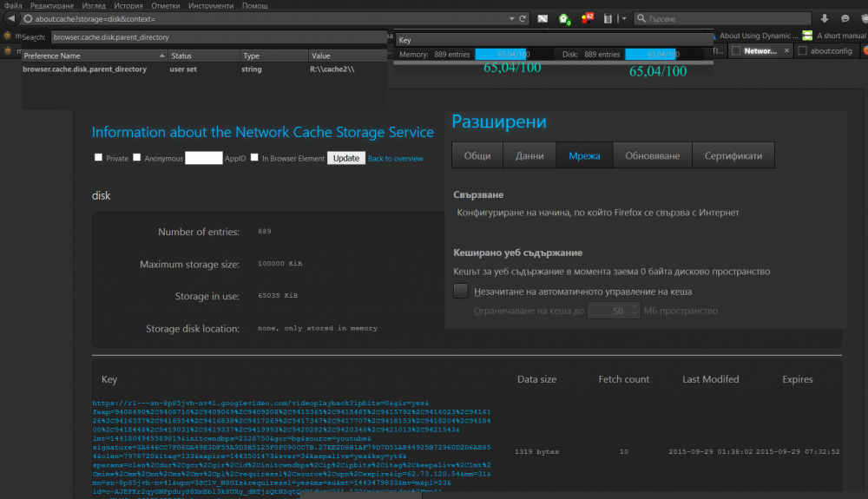Close the Network Cache browser tab
Image resolution: width=868 pixels, height=499 pixels.
coord(786,51)
